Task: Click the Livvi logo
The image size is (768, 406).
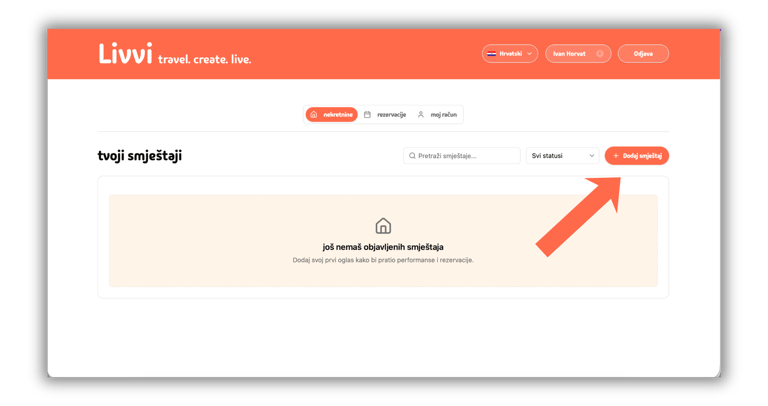Action: (x=125, y=54)
